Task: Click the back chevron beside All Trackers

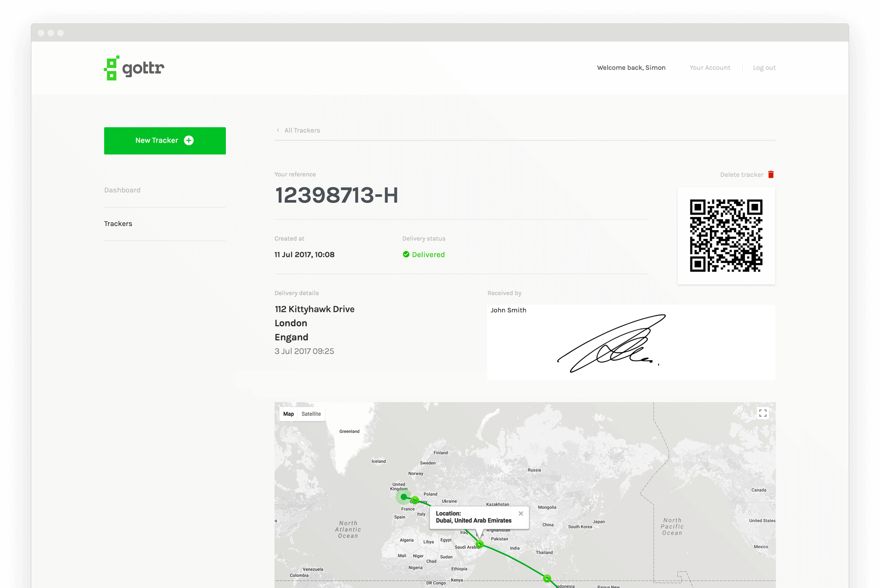Action: pyautogui.click(x=278, y=131)
